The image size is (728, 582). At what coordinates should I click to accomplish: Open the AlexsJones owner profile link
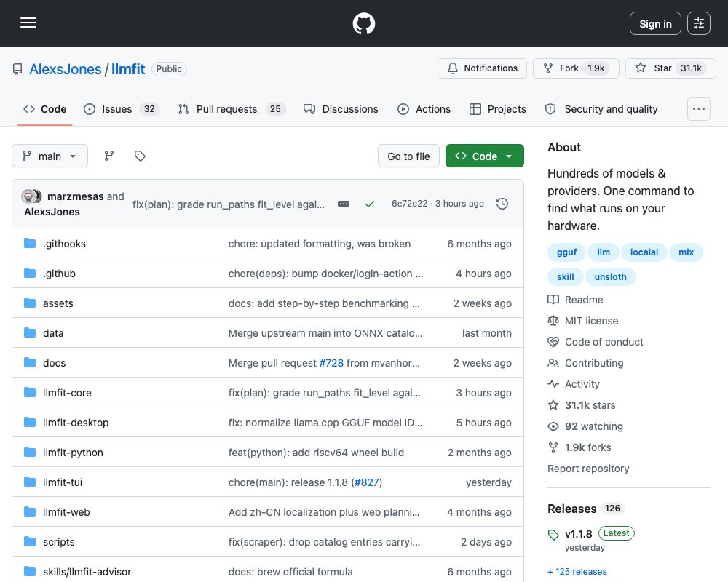[x=66, y=69]
